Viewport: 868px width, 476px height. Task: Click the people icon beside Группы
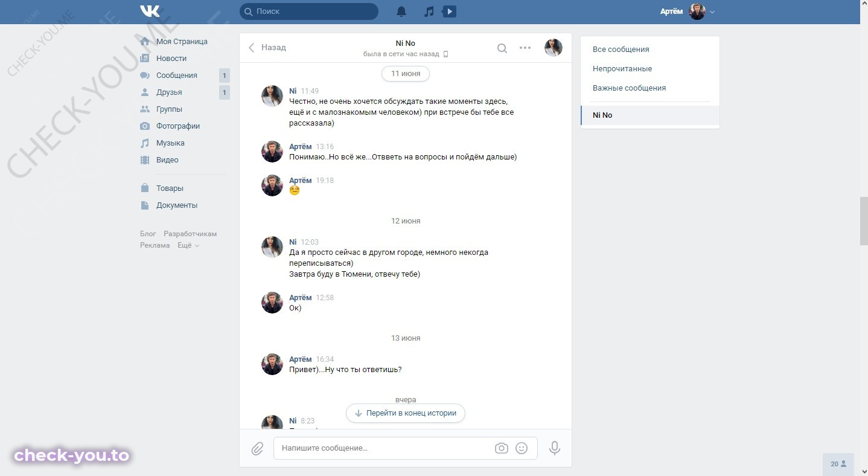point(145,109)
